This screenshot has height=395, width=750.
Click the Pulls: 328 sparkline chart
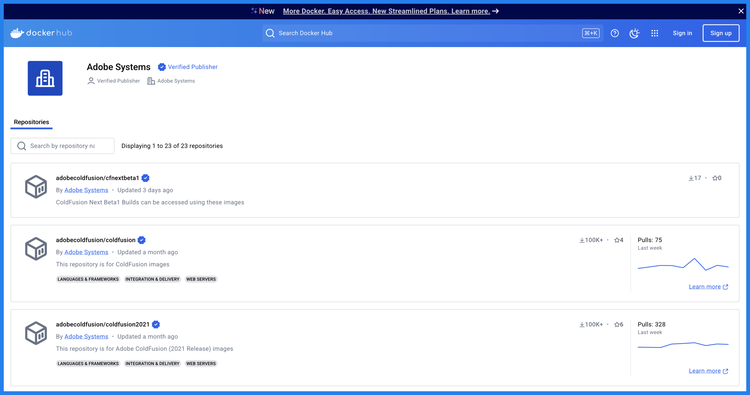click(x=683, y=345)
